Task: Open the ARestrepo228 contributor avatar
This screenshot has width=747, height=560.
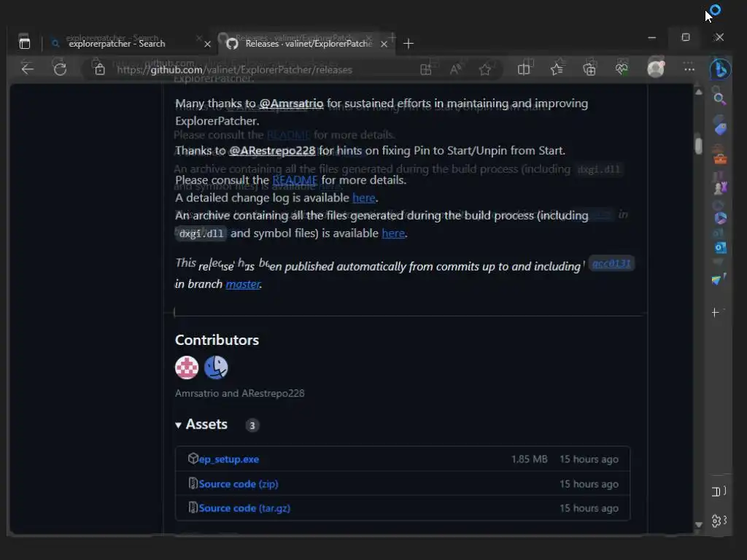Action: click(x=216, y=367)
